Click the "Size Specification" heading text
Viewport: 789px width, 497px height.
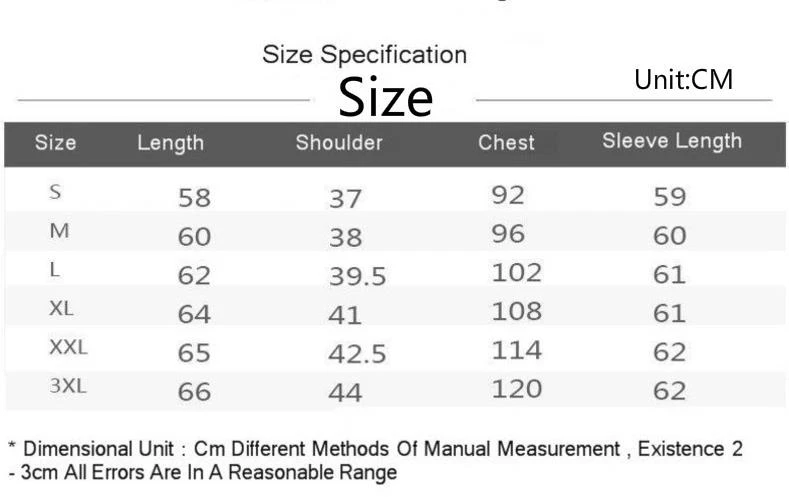(364, 55)
